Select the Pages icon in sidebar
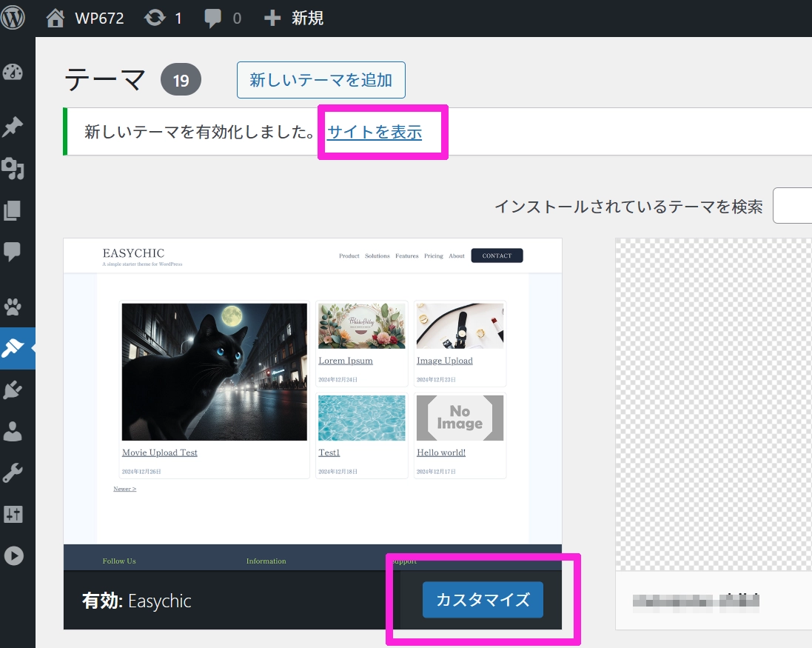 [13, 210]
